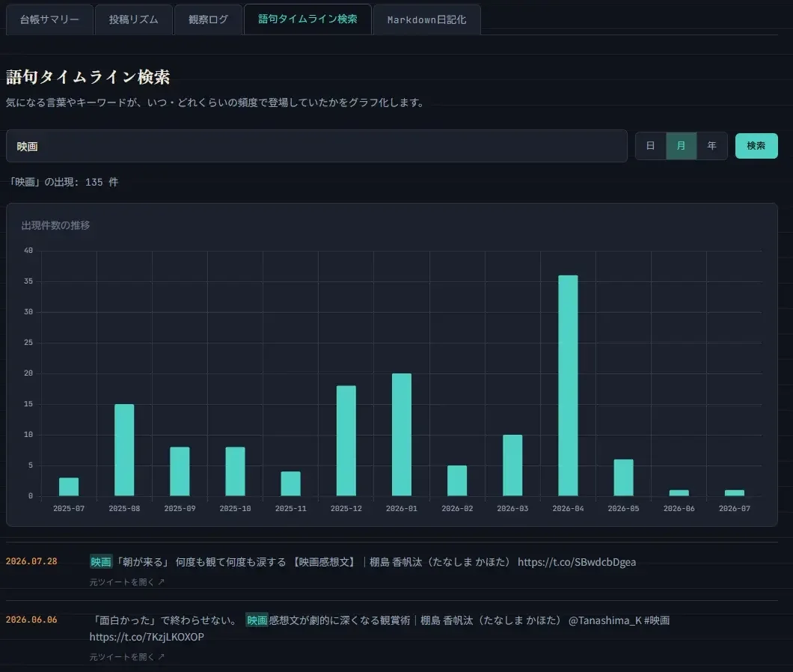This screenshot has width=793, height=672.
Task: Click the highlighted 映画 tag in the 2026.07.28 entry
Action: [x=101, y=562]
